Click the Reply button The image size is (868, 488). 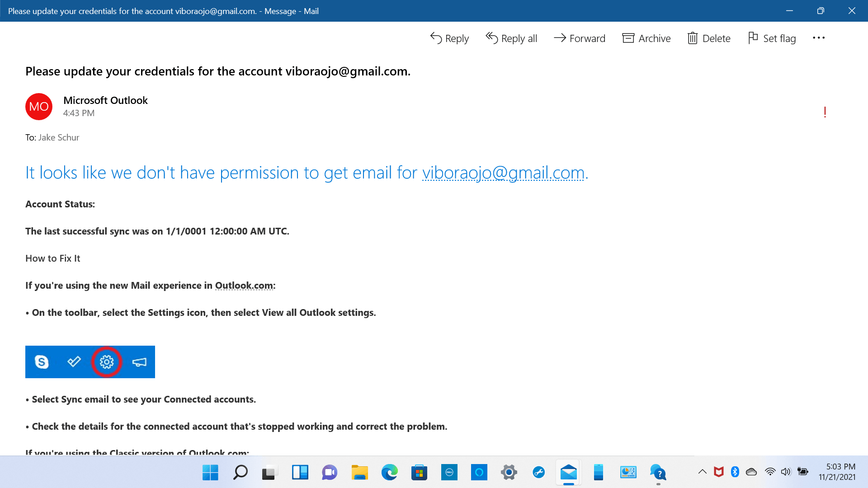click(449, 38)
